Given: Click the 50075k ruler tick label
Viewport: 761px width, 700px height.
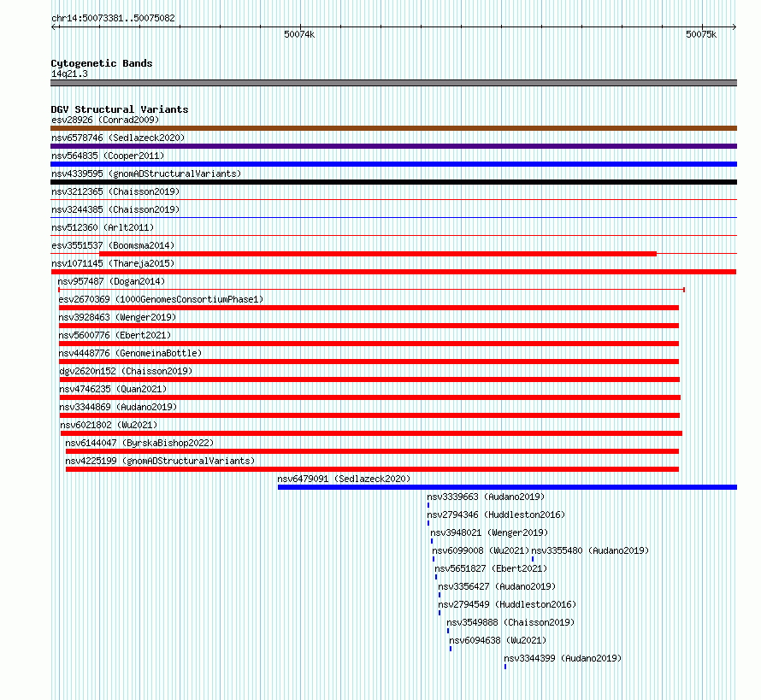Looking at the screenshot, I should pyautogui.click(x=701, y=34).
